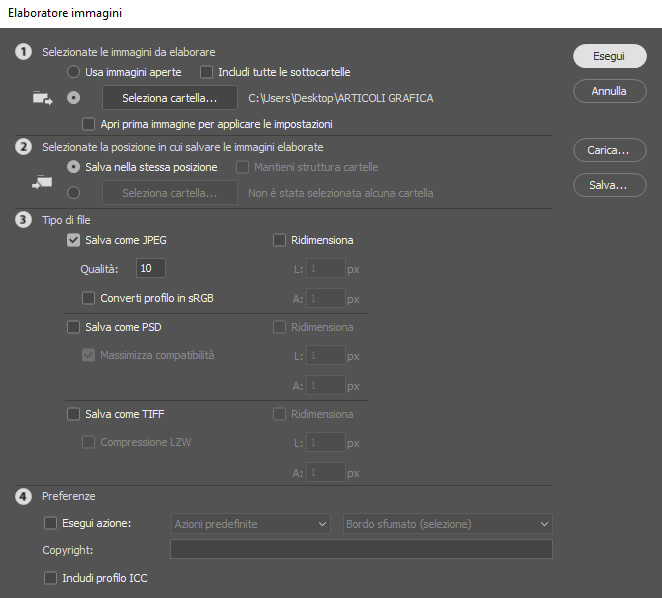This screenshot has width=662, height=598.
Task: Click the 'Esegui' button
Action: coord(610,56)
